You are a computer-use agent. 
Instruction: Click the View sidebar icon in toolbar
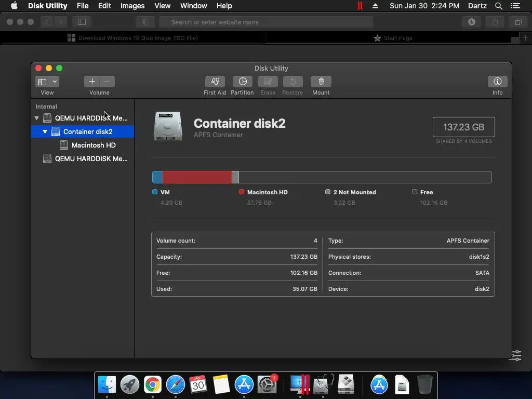(x=43, y=82)
